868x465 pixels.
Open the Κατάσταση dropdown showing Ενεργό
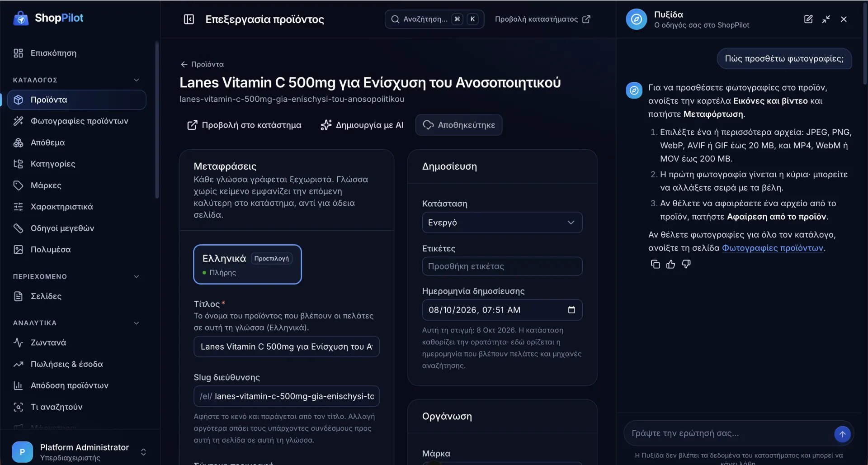click(502, 223)
